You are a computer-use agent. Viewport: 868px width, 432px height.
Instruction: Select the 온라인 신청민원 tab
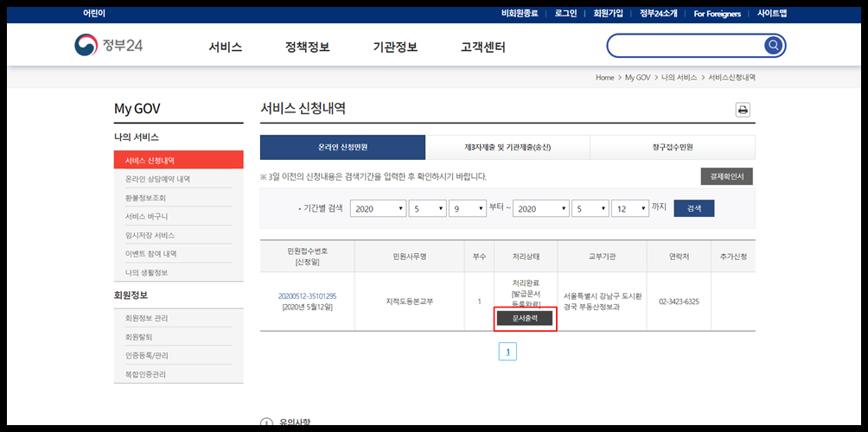point(342,147)
